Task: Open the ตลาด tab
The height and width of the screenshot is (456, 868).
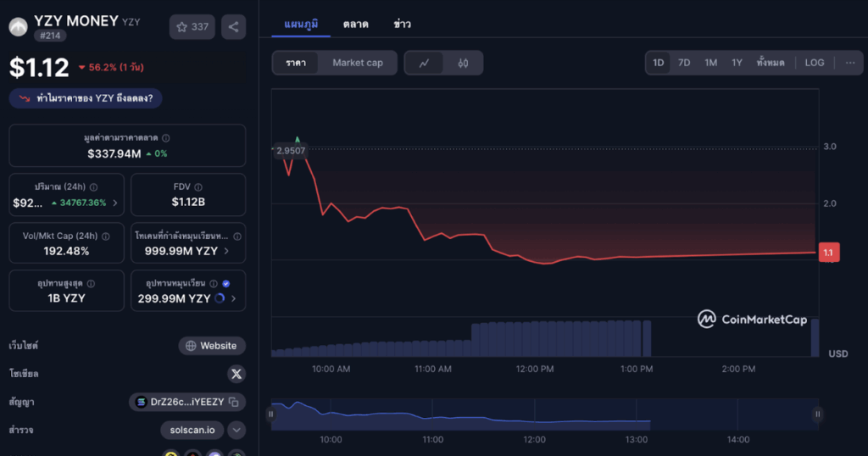Action: [x=355, y=25]
